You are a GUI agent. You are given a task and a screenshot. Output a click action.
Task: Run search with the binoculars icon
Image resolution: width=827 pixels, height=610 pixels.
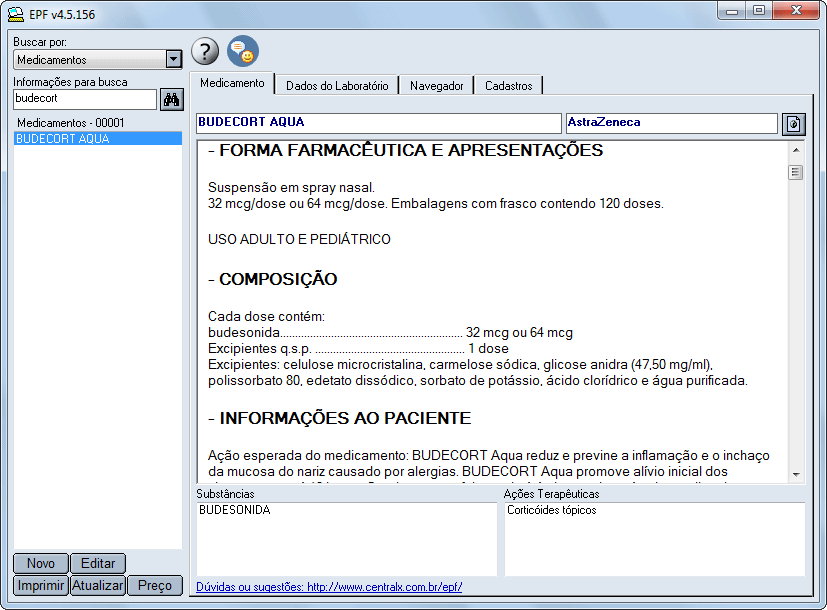coord(172,99)
